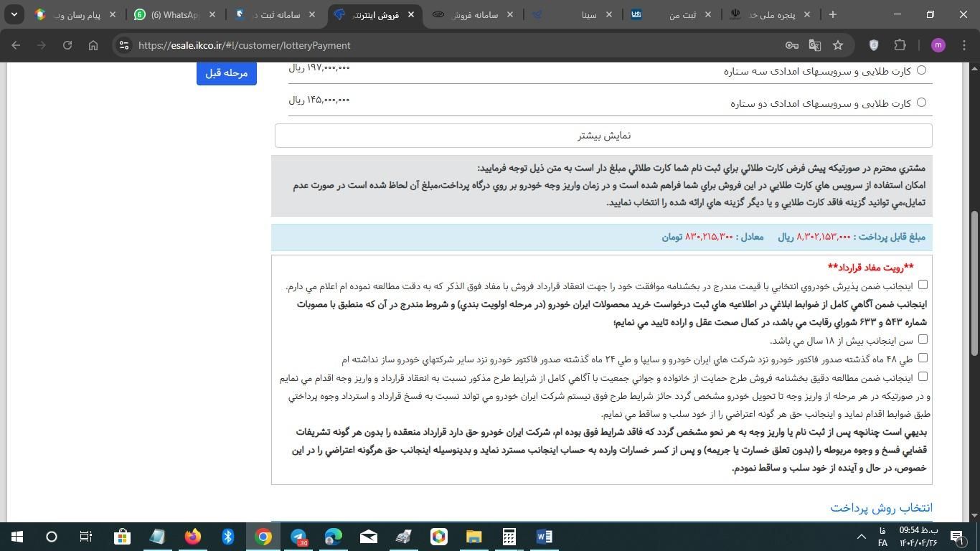Screen dimensions: 980x551
Task: Close the سینا tab
Action: [609, 14]
